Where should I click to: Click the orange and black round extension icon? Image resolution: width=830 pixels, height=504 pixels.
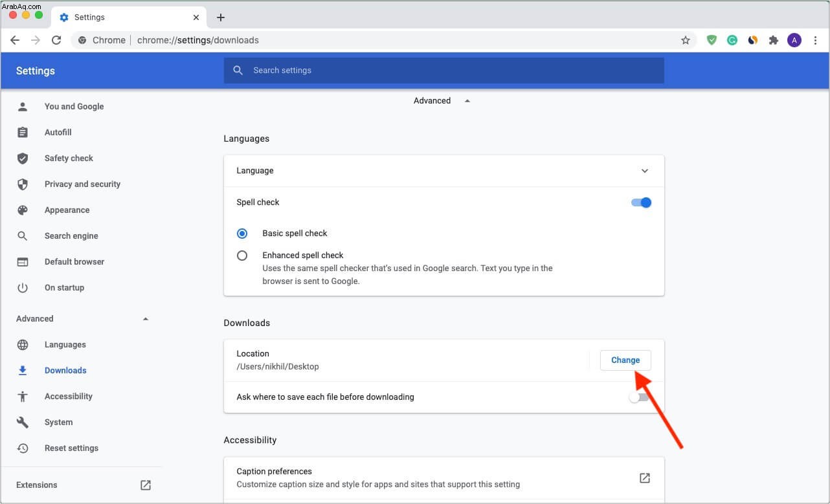[x=752, y=40]
